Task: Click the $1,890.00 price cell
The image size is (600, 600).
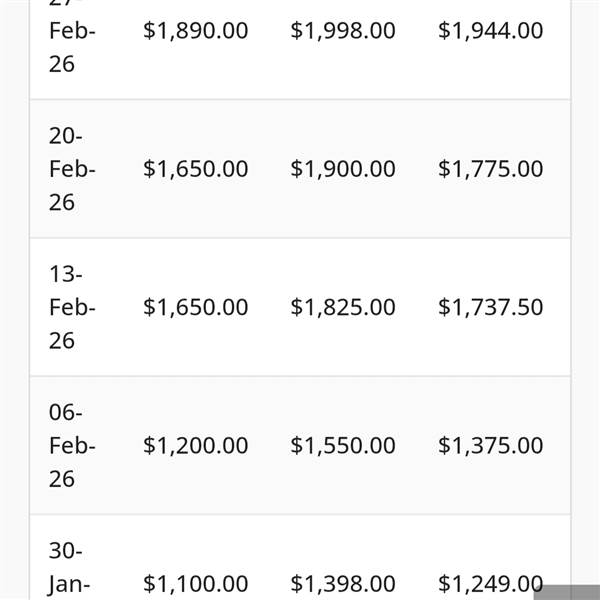Action: (x=195, y=31)
